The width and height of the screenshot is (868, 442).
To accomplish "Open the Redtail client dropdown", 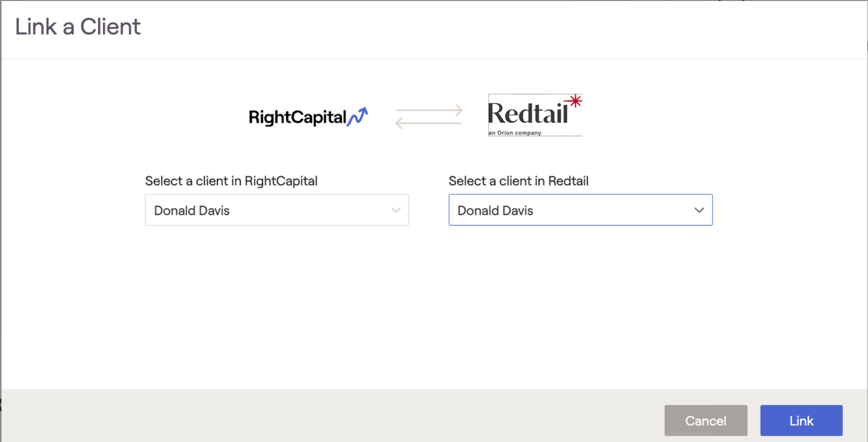I will click(x=580, y=210).
